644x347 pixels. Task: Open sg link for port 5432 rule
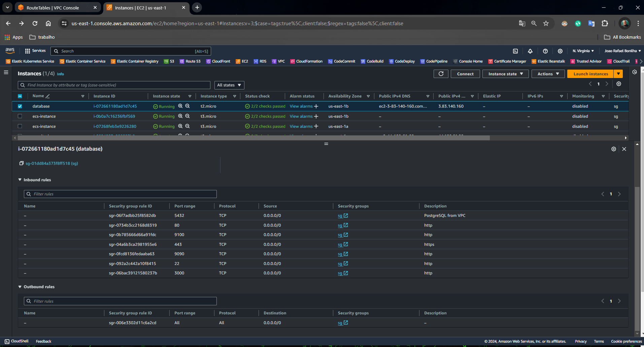coord(343,216)
